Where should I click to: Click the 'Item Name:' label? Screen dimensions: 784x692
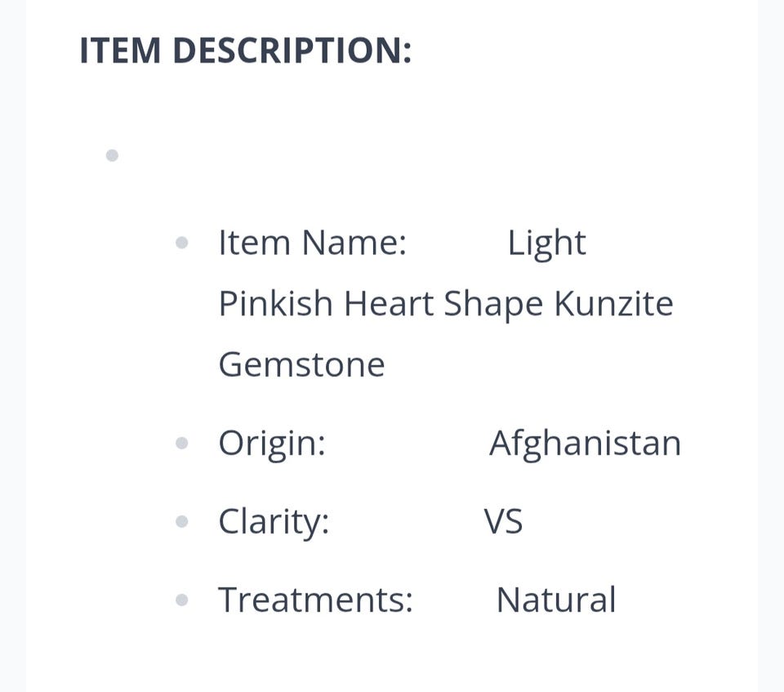point(312,243)
